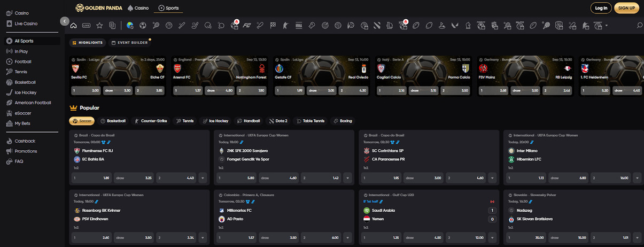Bet on Fluminense win at 1.89
This screenshot has height=247, width=644.
[x=92, y=177]
